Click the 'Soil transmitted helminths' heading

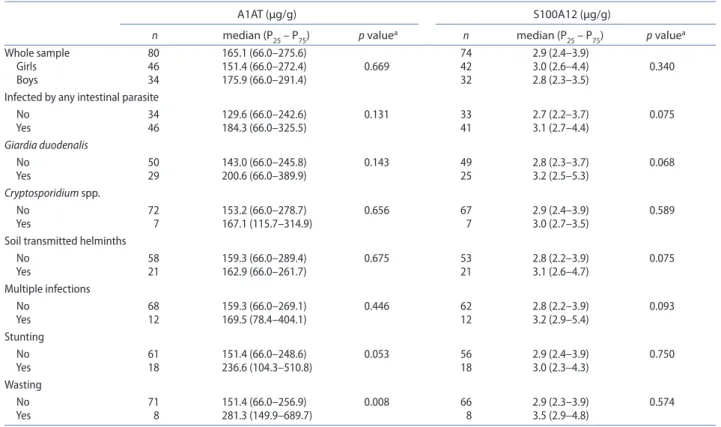(x=65, y=241)
